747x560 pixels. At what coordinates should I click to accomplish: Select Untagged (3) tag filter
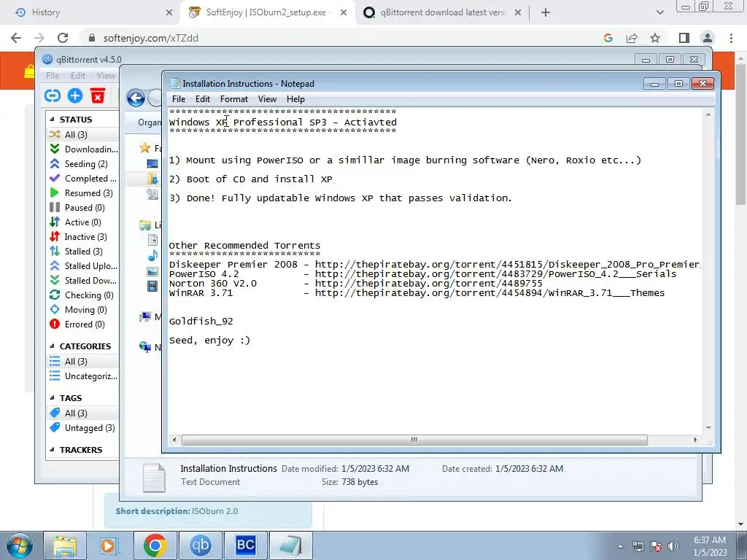(x=83, y=428)
